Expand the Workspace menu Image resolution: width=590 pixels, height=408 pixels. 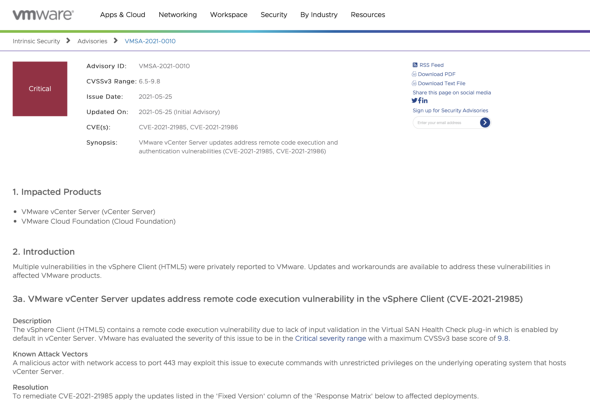point(228,15)
